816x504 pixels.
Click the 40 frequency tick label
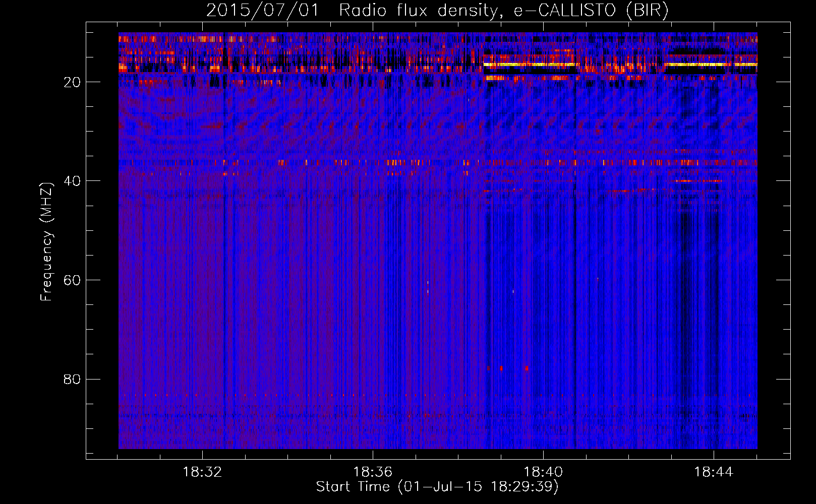click(72, 181)
